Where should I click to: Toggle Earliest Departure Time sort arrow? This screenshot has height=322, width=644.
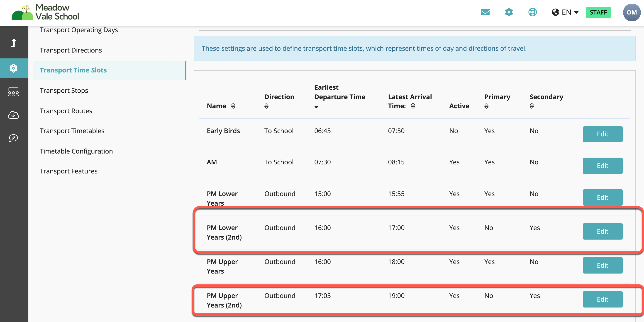[316, 107]
